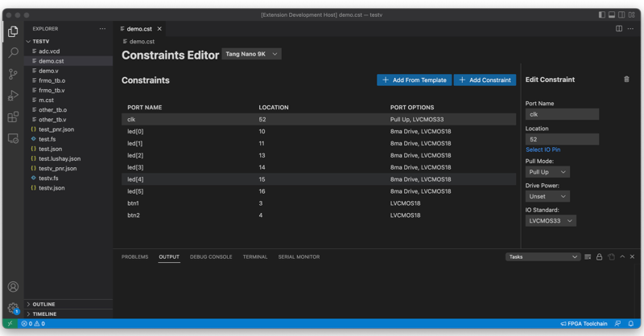
Task: Open the board selector Tang Nano 9K
Action: [x=251, y=54]
